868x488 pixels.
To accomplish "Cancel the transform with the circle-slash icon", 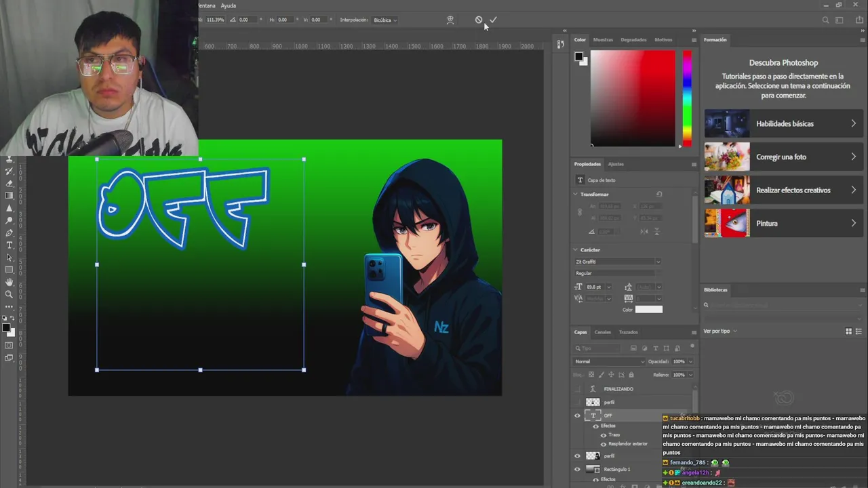I will click(479, 20).
